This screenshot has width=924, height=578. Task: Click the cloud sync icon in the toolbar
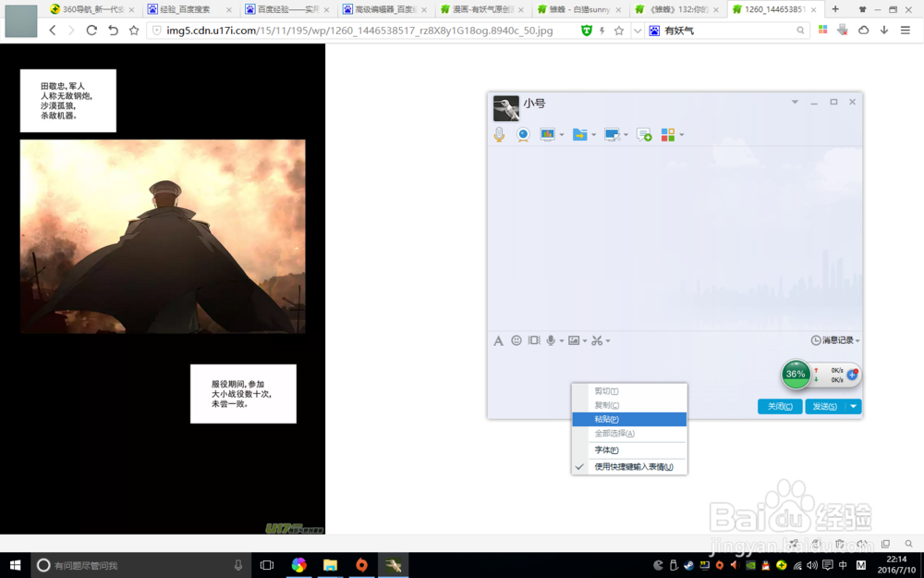(x=863, y=31)
